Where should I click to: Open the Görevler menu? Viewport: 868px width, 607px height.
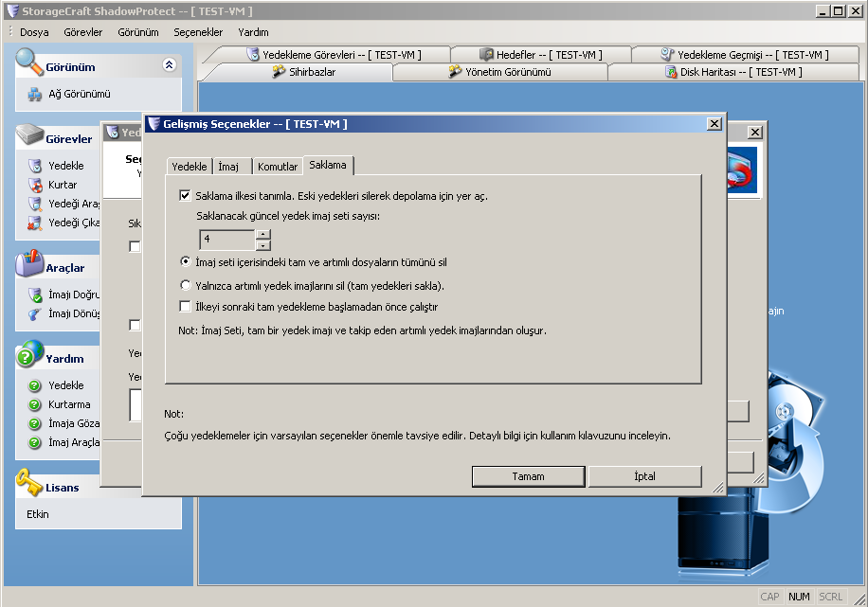(83, 32)
